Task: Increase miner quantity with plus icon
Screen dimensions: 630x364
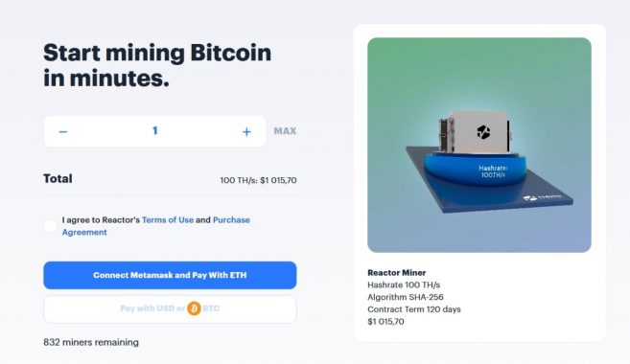Action: [246, 131]
